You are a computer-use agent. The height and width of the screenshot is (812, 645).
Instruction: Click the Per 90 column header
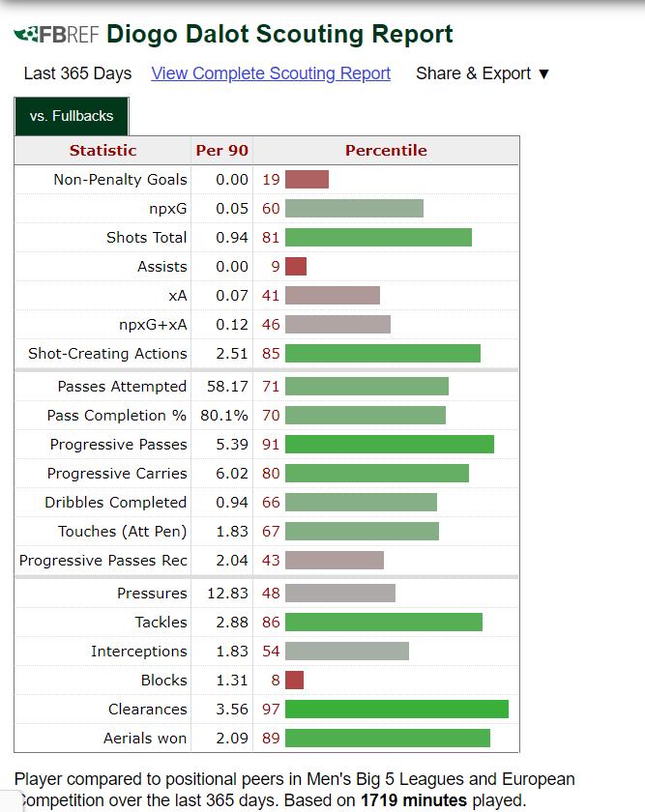221,151
